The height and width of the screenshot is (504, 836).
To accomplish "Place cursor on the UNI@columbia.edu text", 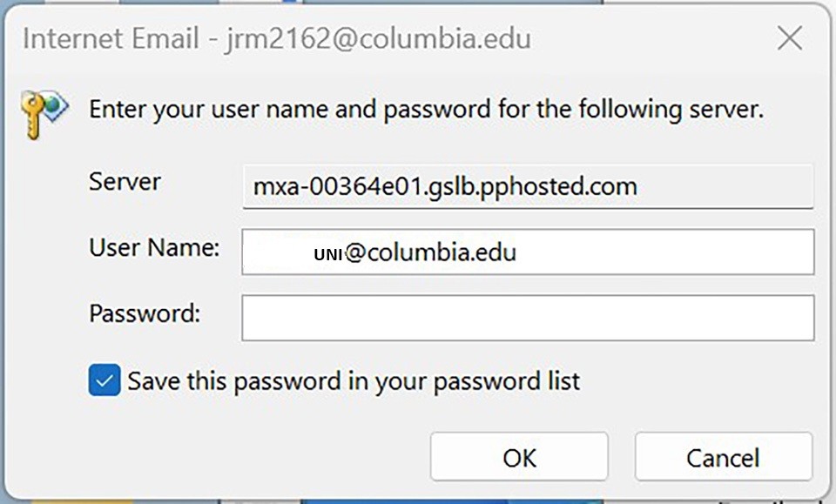I will (x=415, y=252).
